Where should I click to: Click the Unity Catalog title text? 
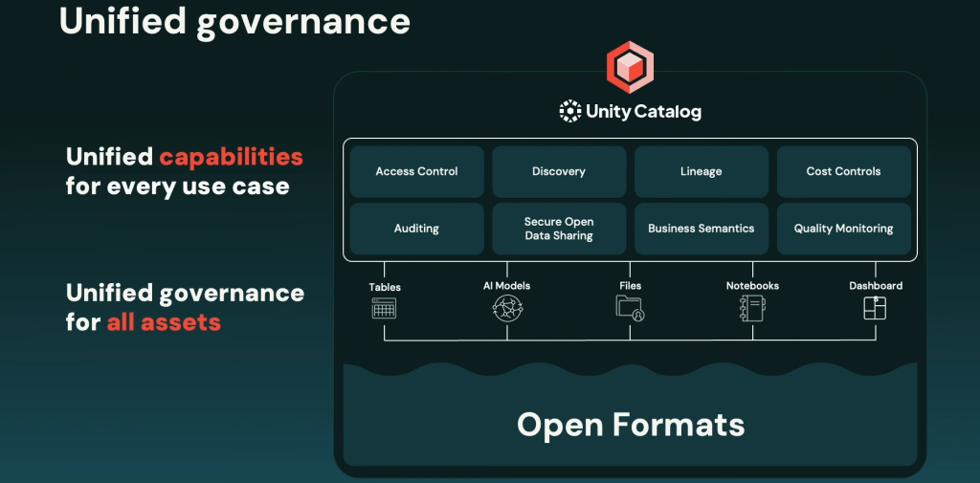643,112
